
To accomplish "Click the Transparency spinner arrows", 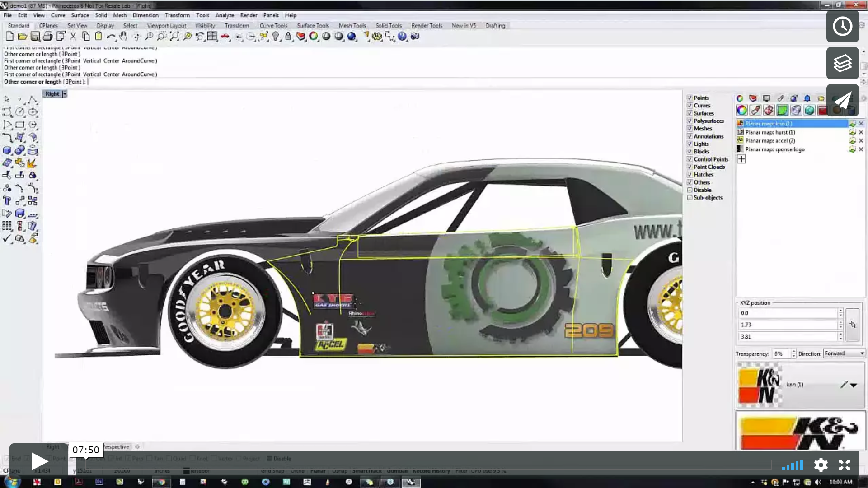I will (x=794, y=353).
